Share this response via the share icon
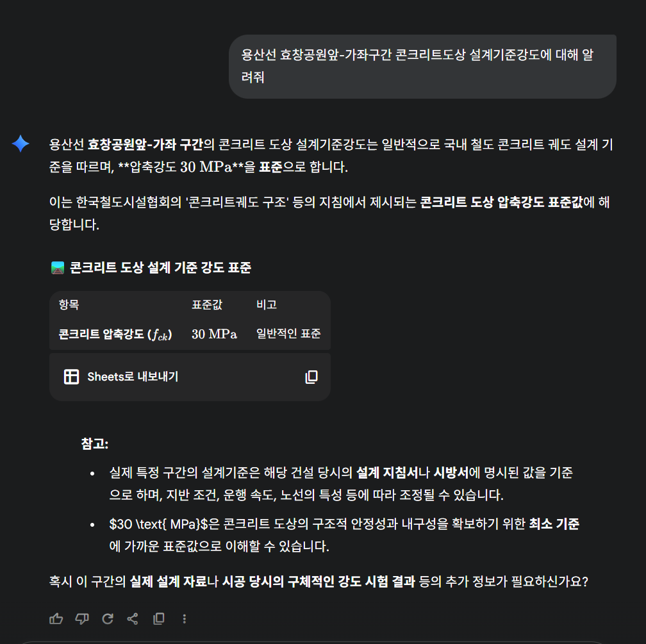Image resolution: width=646 pixels, height=644 pixels. click(133, 618)
